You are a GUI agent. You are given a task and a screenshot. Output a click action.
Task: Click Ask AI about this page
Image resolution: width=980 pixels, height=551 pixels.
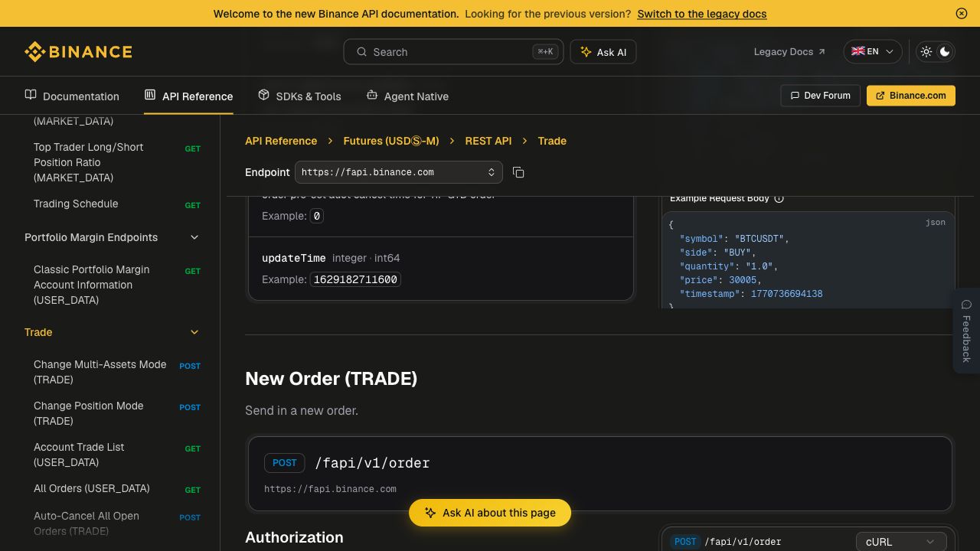pos(490,513)
